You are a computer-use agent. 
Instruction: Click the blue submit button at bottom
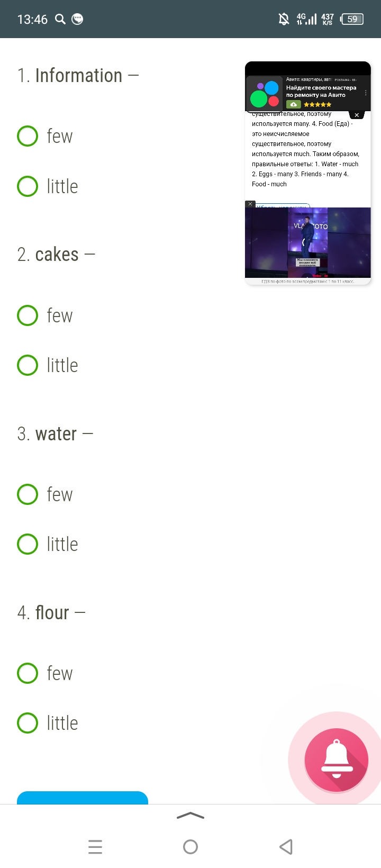[x=83, y=798]
